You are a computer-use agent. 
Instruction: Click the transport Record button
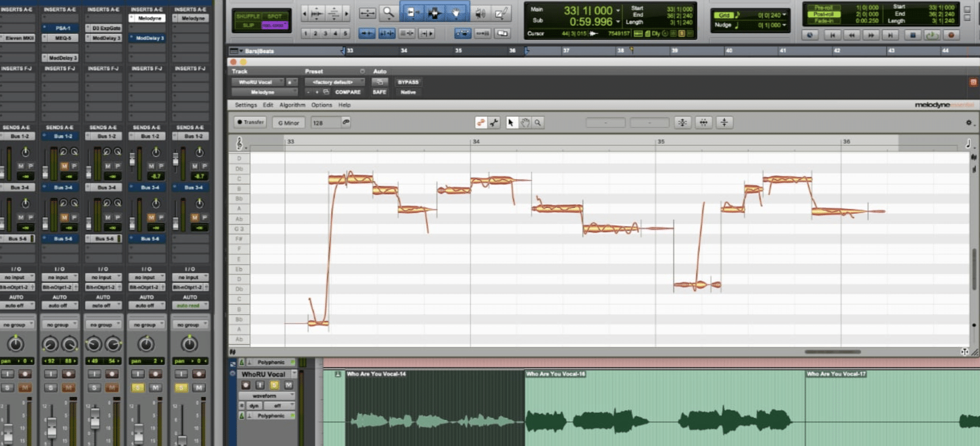tap(951, 35)
